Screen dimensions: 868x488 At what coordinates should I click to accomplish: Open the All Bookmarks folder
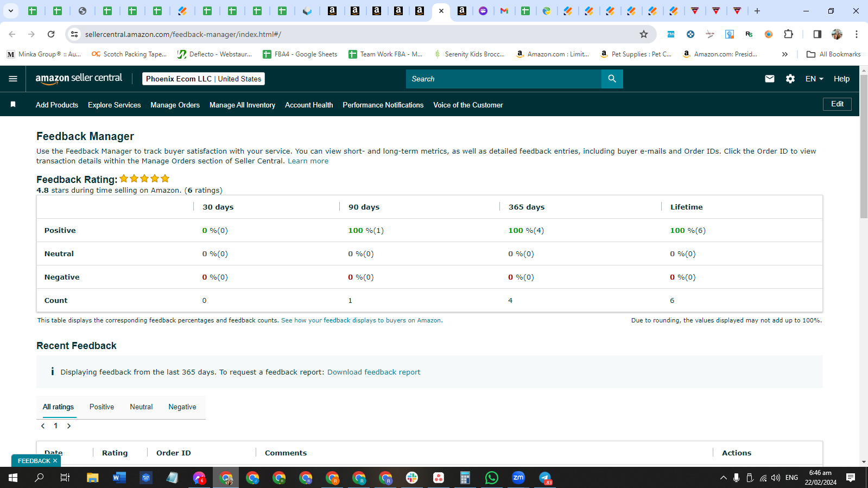tap(833, 54)
